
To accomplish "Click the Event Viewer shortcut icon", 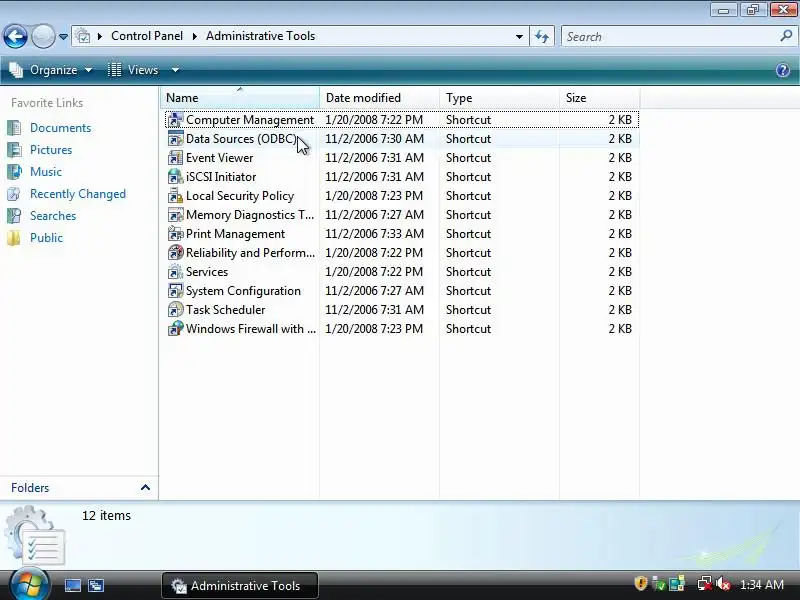I will point(176,158).
